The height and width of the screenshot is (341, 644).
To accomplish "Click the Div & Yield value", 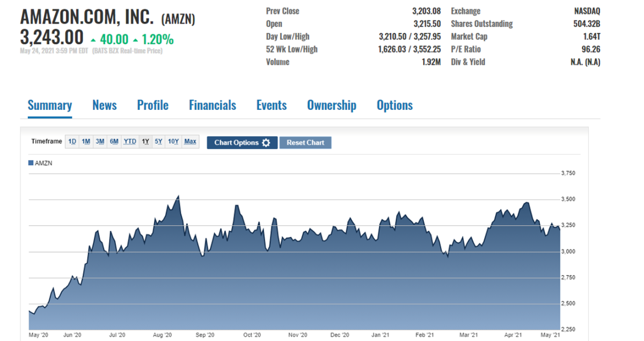I will [x=586, y=62].
